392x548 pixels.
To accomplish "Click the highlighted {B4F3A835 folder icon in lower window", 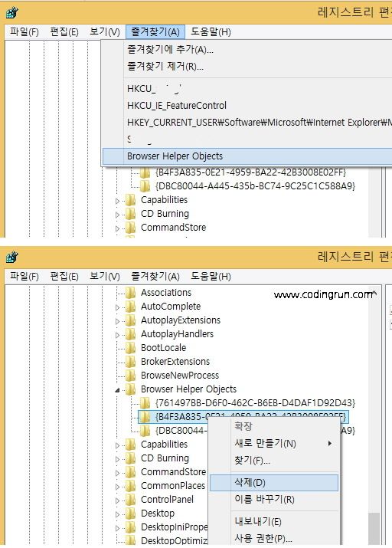I will coord(145,417).
